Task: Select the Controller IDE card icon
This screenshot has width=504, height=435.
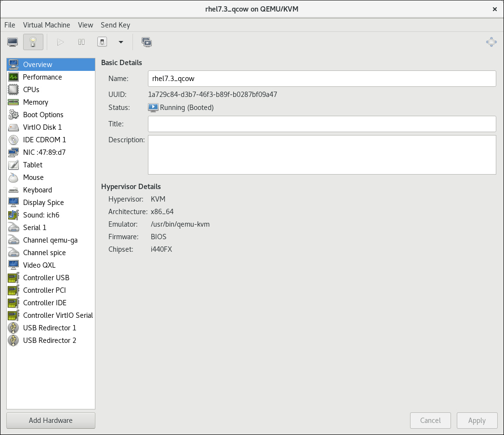Action: pos(13,303)
